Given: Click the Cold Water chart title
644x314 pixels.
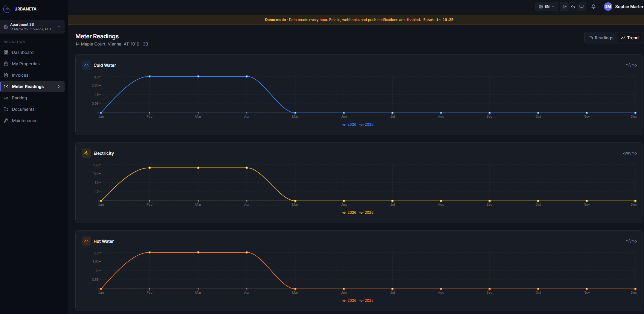Looking at the screenshot, I should [105, 65].
